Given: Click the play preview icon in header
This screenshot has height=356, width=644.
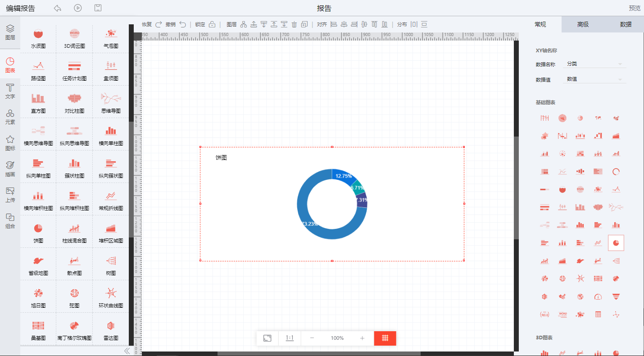Looking at the screenshot, I should click(78, 8).
